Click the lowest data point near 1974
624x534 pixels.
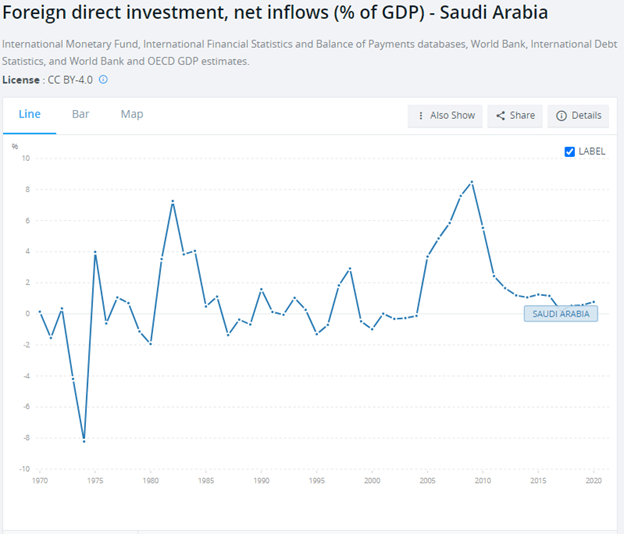[84, 441]
